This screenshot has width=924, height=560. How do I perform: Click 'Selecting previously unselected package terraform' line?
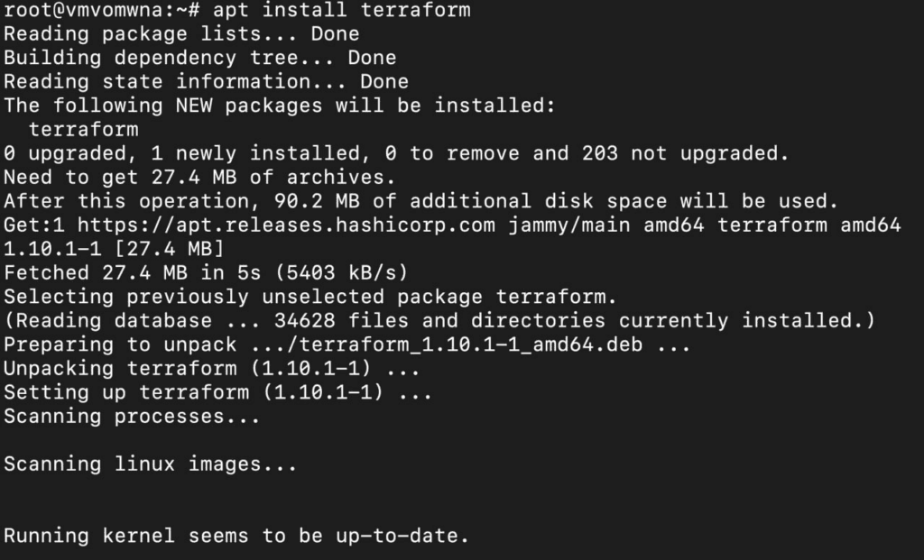310,297
